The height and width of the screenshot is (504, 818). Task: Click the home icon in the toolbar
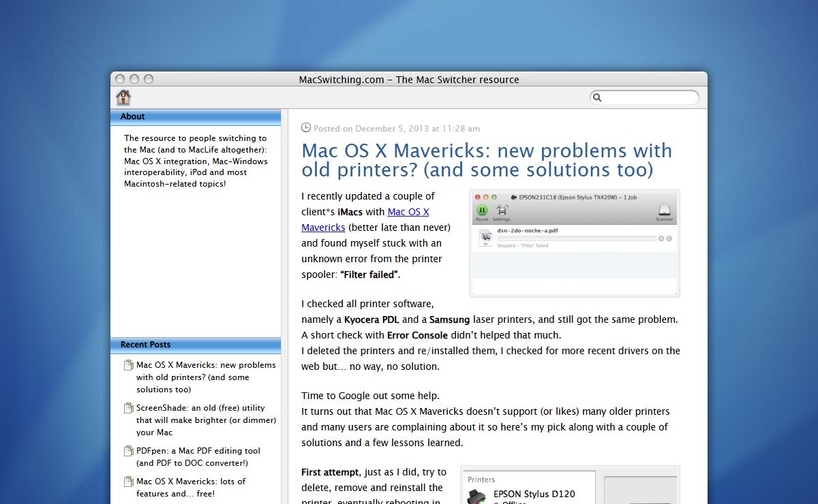tap(123, 97)
